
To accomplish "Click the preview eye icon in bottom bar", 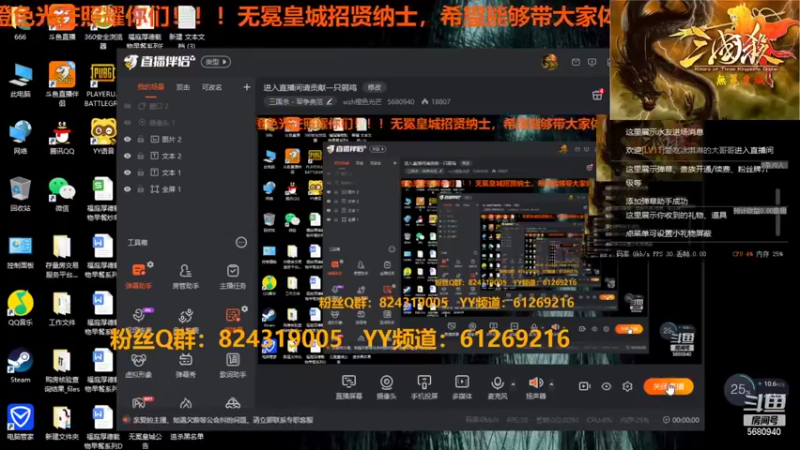I will (606, 386).
